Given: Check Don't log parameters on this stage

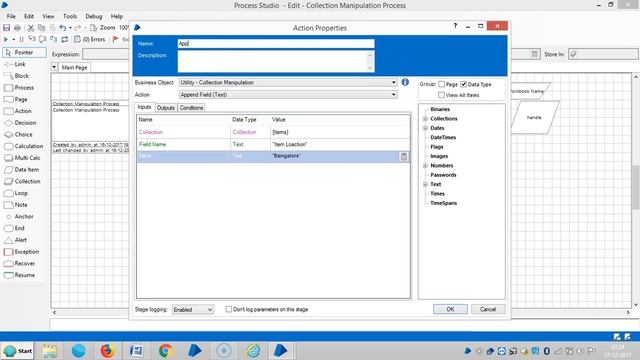Looking at the screenshot, I should (229, 309).
